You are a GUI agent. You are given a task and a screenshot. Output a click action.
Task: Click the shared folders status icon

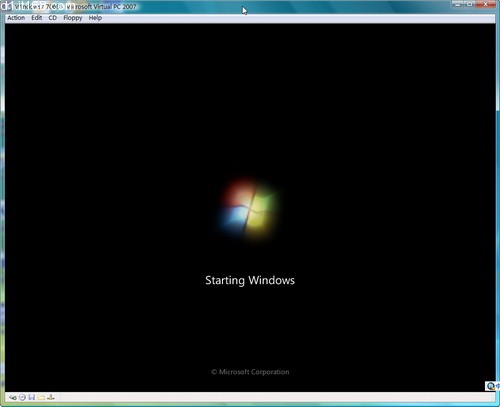point(41,397)
